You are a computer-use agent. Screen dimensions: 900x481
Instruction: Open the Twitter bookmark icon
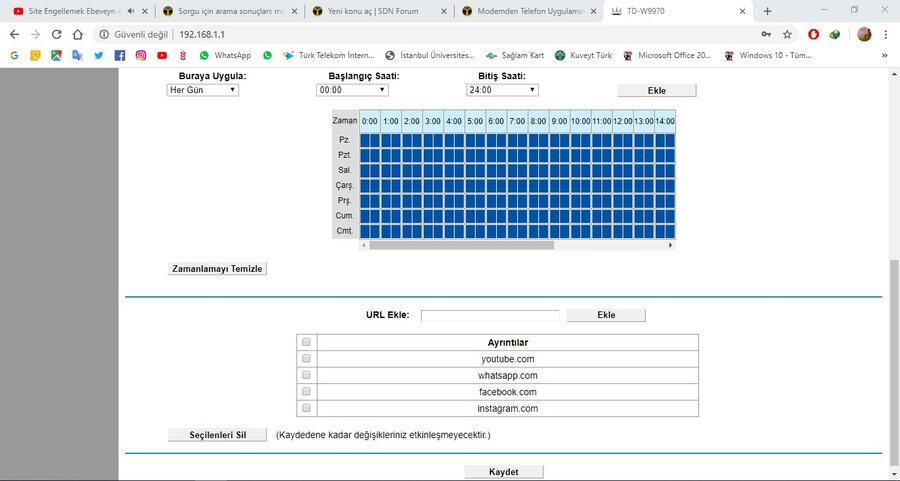tap(98, 55)
